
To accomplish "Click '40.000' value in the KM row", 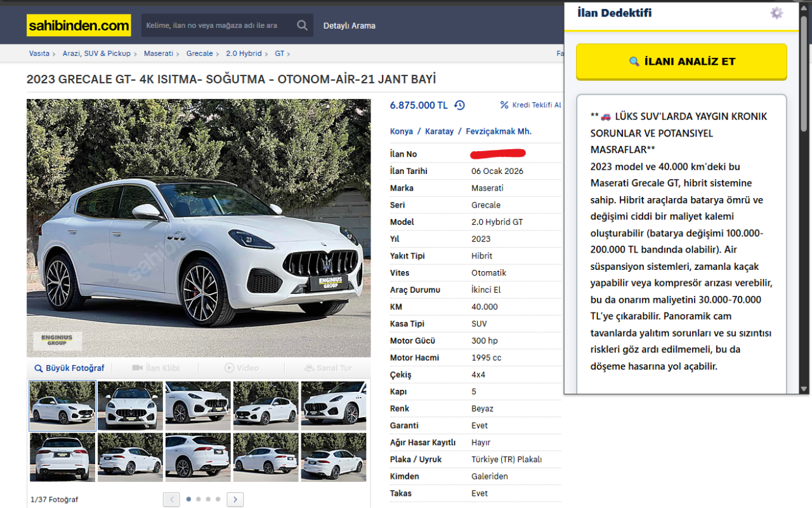I will pos(485,307).
